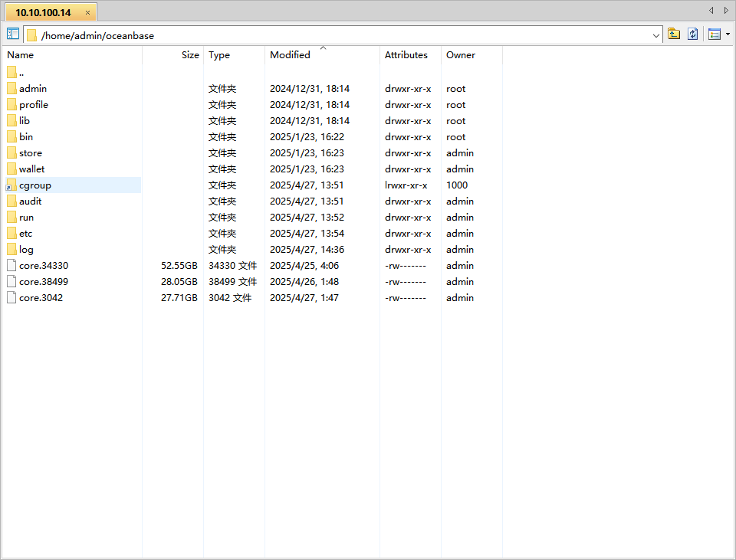Screen dimensions: 736x560
Task: Click the audit folder name
Action: pos(31,201)
